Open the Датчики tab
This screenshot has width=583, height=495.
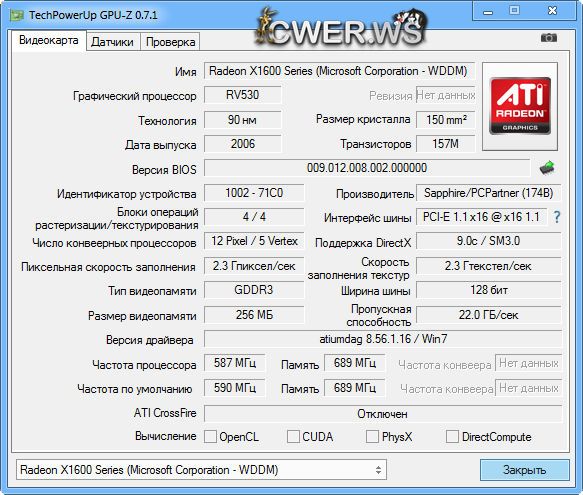(x=112, y=42)
